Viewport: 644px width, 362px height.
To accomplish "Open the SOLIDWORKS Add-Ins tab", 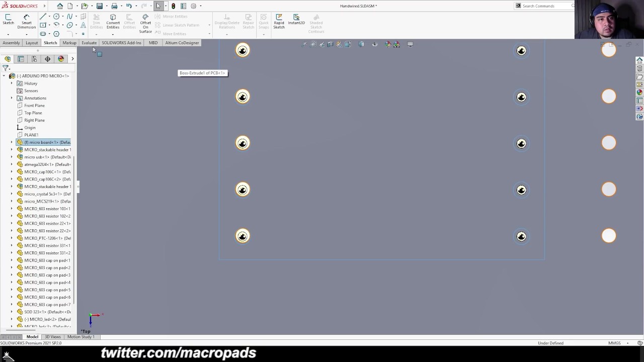I will point(121,43).
